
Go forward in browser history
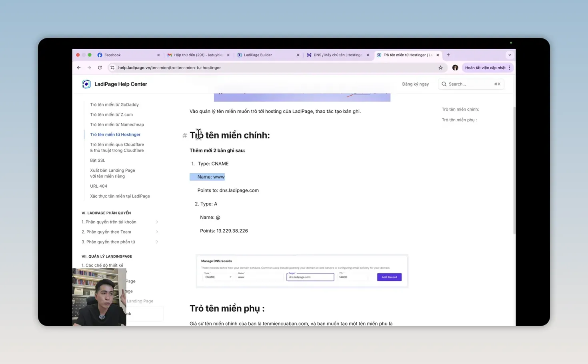[89, 68]
